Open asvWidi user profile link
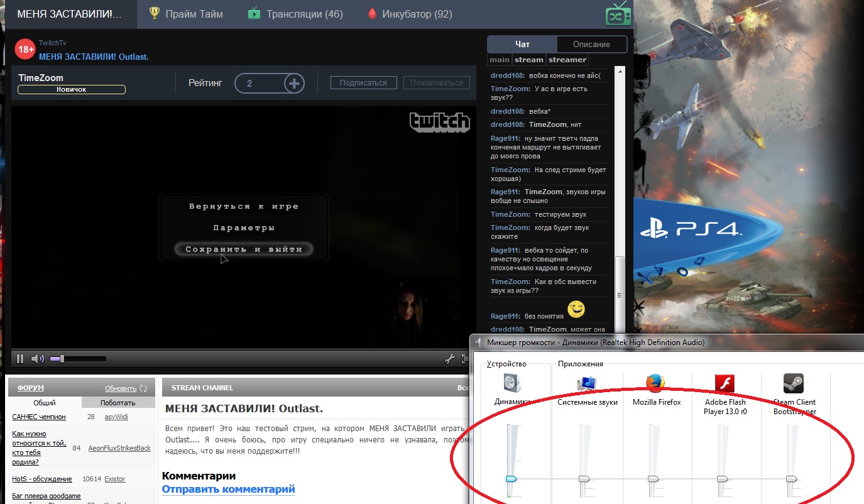The width and height of the screenshot is (864, 504). click(116, 417)
